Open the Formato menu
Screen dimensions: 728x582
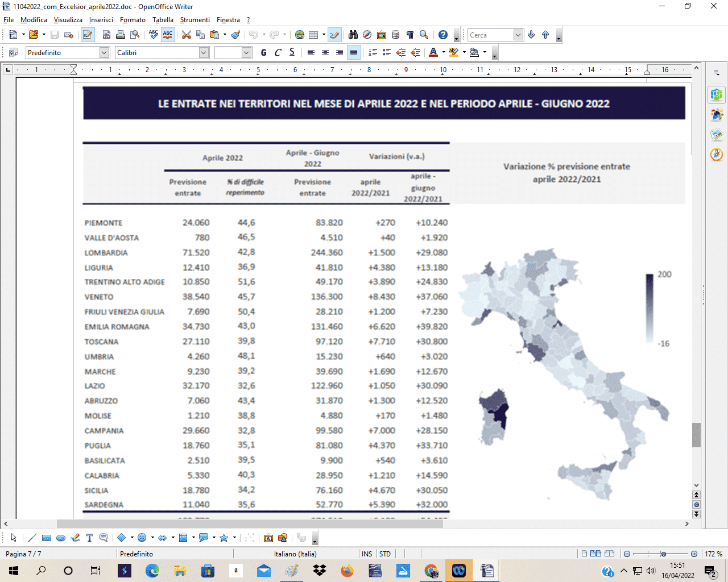point(133,20)
